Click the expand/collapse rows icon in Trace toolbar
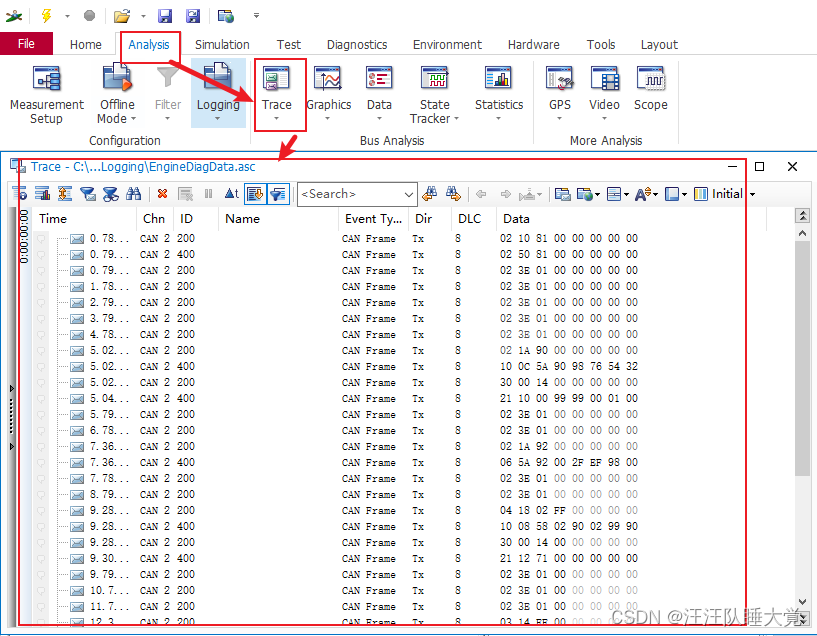 click(x=65, y=194)
